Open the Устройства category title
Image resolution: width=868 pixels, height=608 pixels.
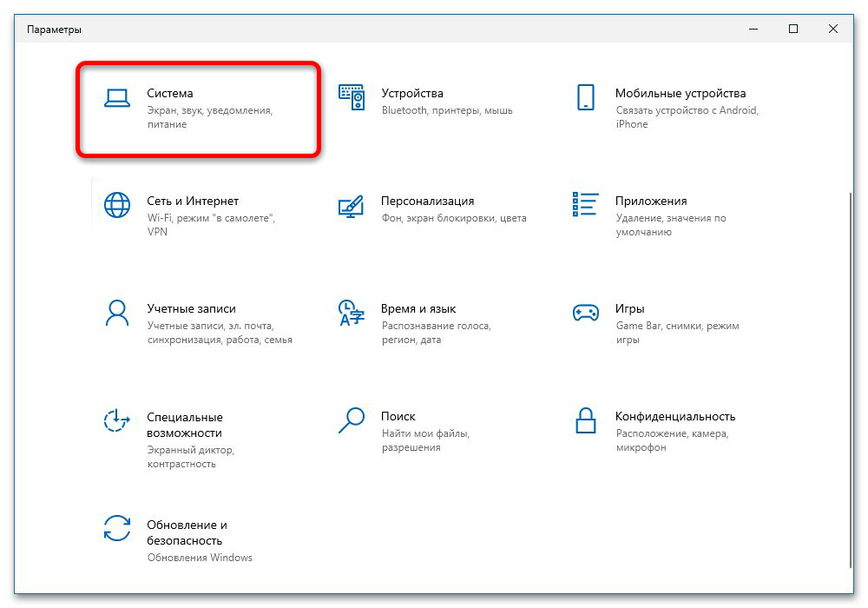pyautogui.click(x=412, y=93)
